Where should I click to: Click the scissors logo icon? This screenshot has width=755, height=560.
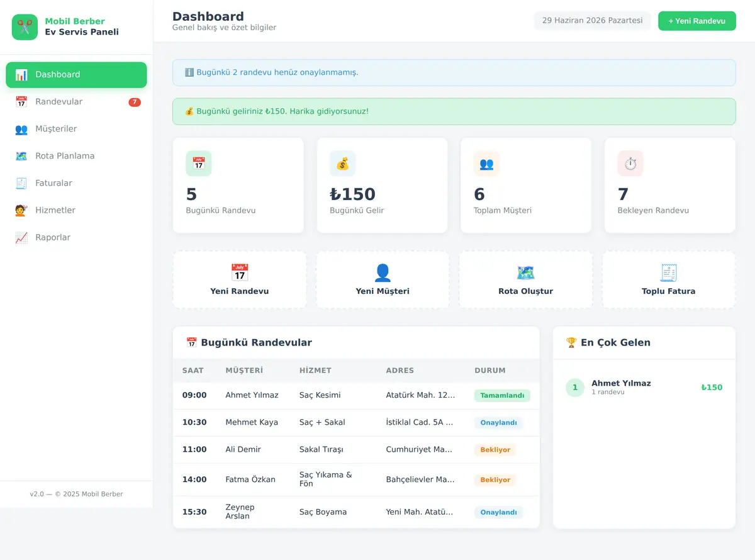click(x=25, y=27)
